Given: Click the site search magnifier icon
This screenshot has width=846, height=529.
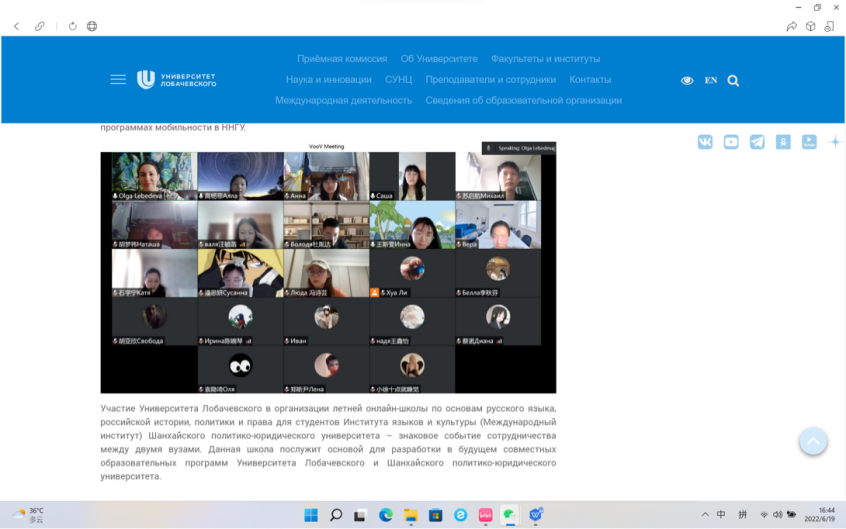Looking at the screenshot, I should click(x=733, y=80).
